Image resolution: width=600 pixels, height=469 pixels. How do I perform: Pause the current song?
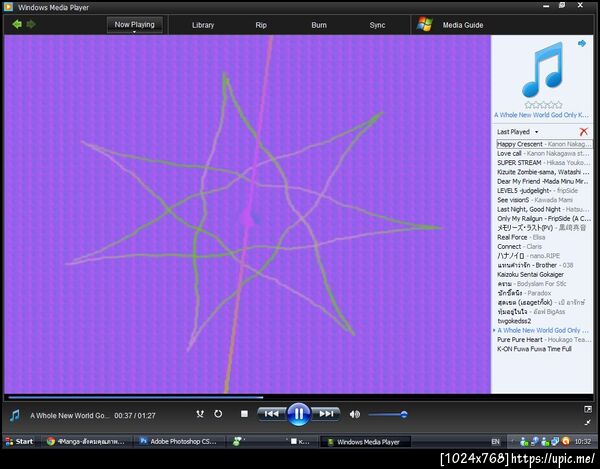pyautogui.click(x=298, y=414)
